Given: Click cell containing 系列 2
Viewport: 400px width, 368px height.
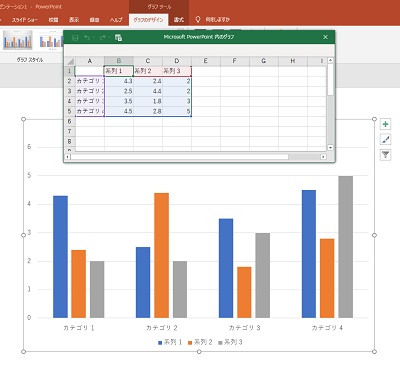Looking at the screenshot, I should 148,71.
